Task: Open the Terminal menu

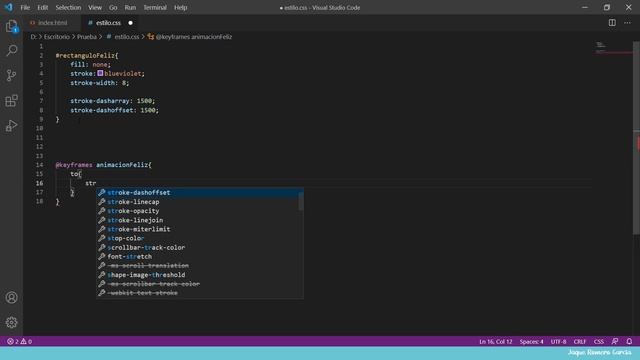Action: coord(155,7)
